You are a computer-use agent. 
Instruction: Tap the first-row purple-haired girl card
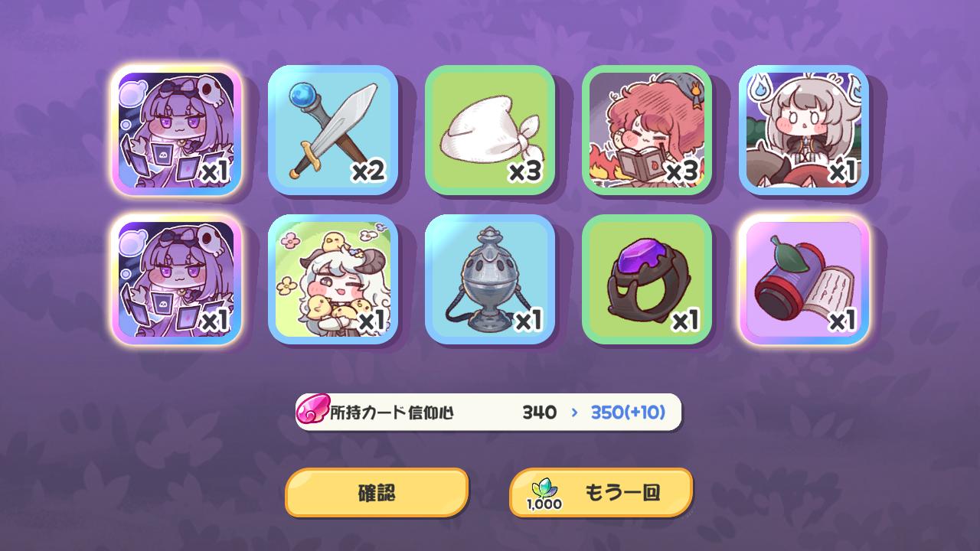click(176, 130)
